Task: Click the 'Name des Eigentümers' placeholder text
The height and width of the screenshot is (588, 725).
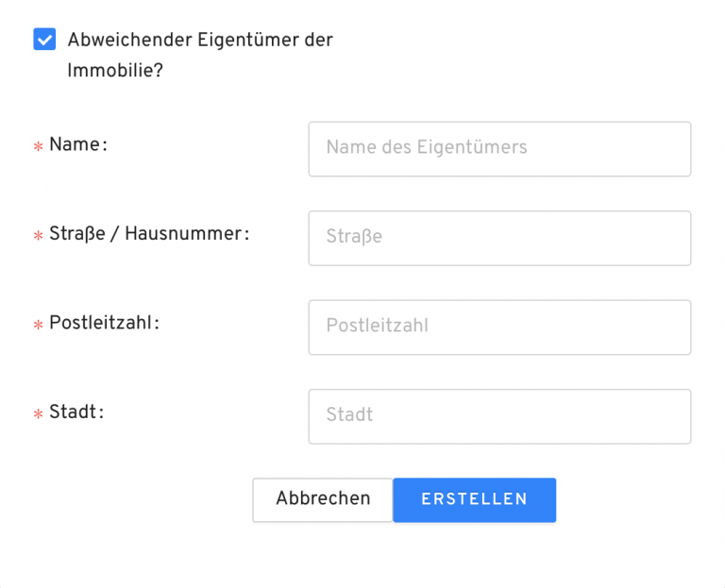Action: tap(426, 147)
